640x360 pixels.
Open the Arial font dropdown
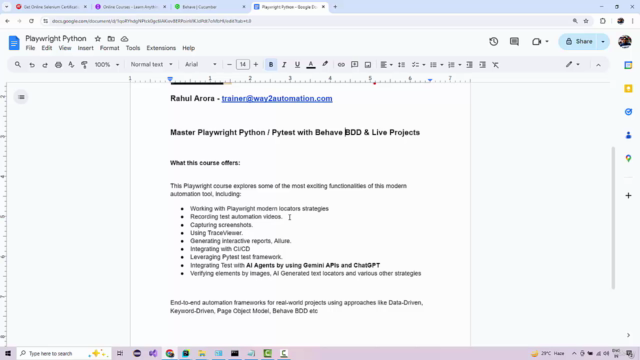pos(200,64)
